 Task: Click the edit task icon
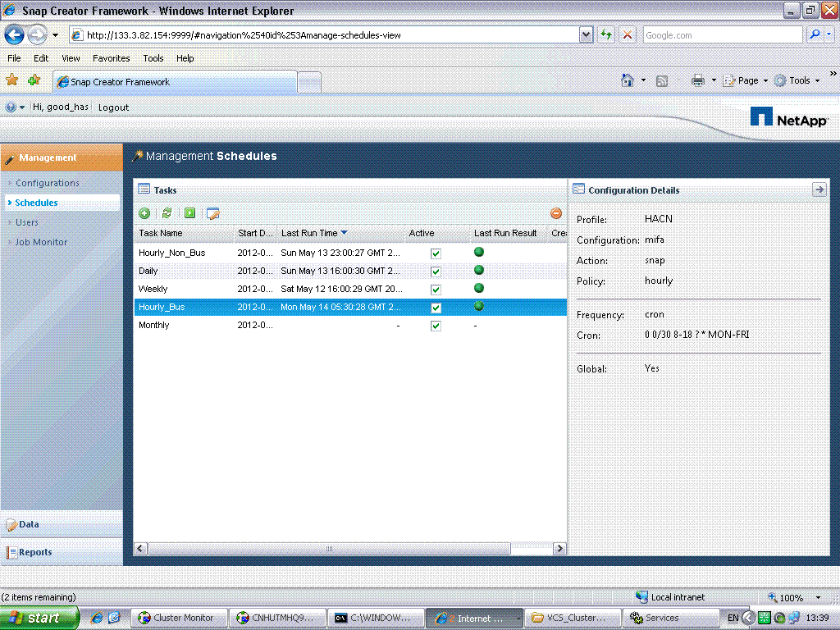(x=212, y=213)
